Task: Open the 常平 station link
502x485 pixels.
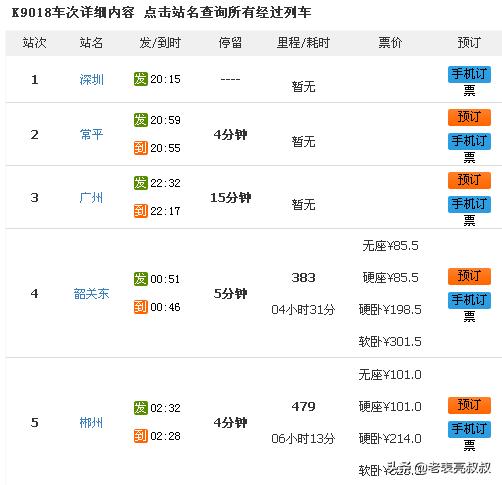Action: 91,135
